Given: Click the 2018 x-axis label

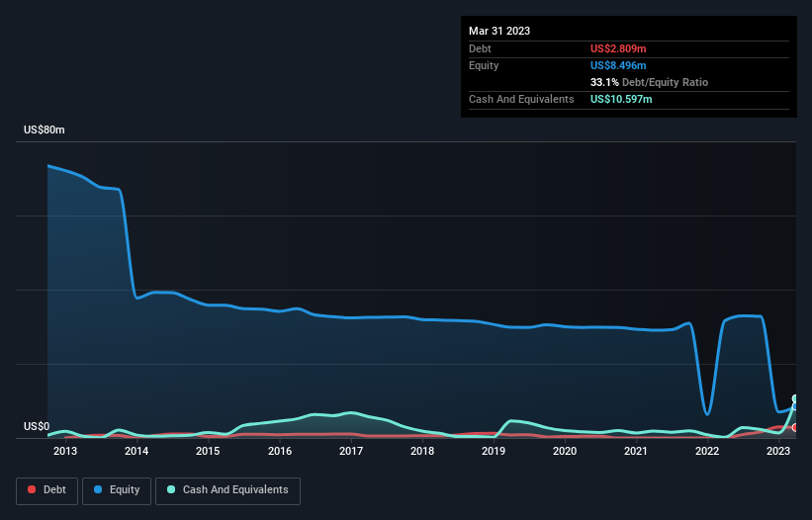Looking at the screenshot, I should (422, 451).
